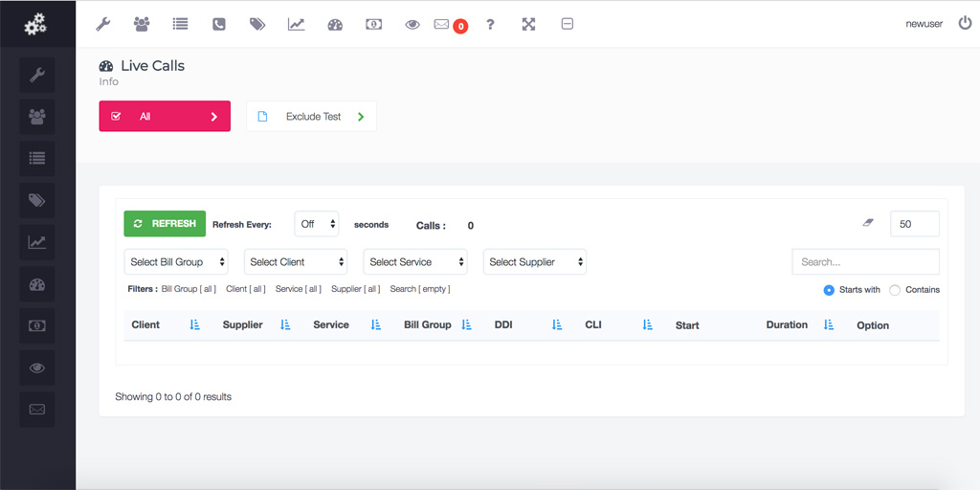The image size is (980, 490).
Task: Open the line chart icon in top toolbar
Action: (x=296, y=24)
